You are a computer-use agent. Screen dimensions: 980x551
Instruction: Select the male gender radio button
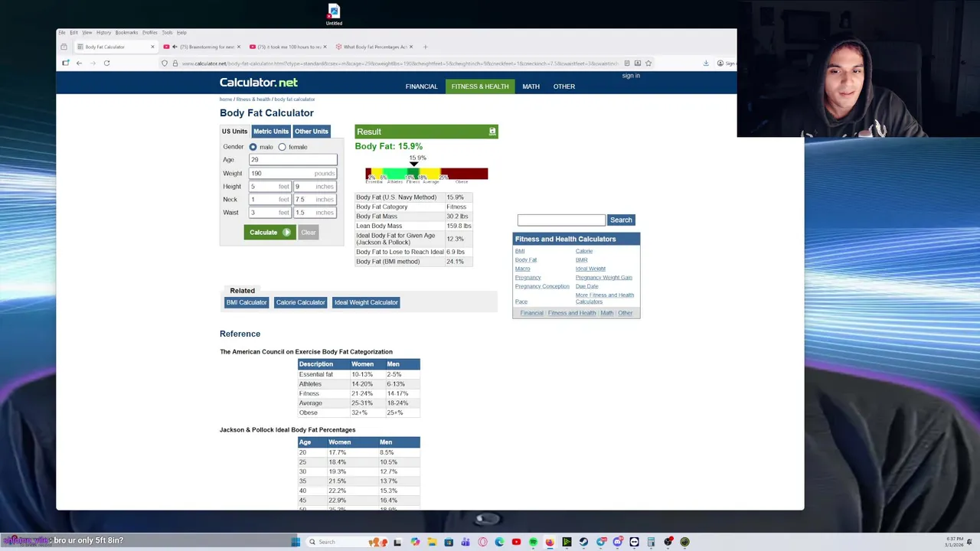point(253,147)
